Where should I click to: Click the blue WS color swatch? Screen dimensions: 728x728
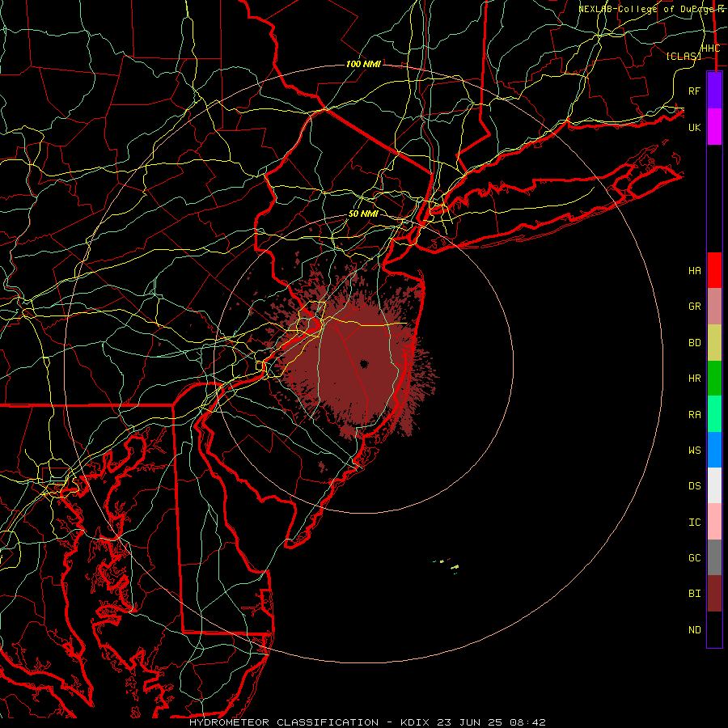(714, 450)
